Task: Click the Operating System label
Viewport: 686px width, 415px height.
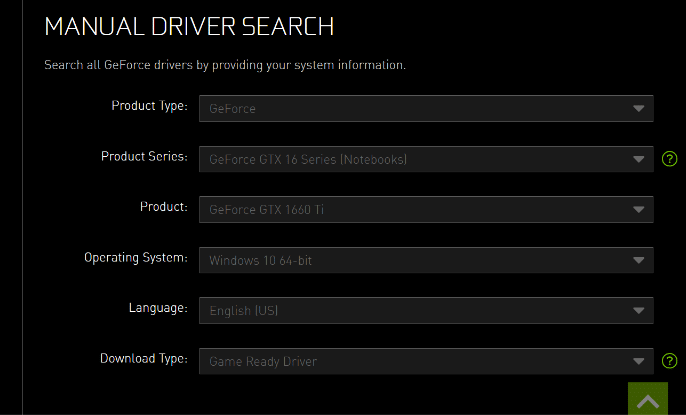Action: (136, 258)
